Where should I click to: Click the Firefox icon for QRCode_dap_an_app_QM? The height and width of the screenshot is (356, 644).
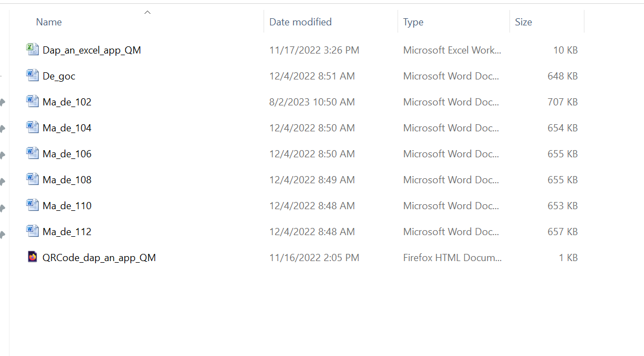(x=33, y=257)
